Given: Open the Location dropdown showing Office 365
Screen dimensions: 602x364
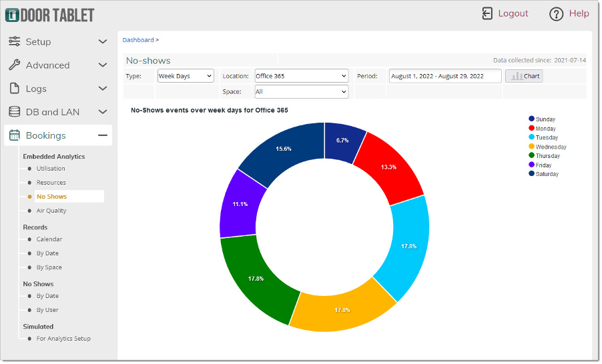Looking at the screenshot, I should (x=302, y=76).
